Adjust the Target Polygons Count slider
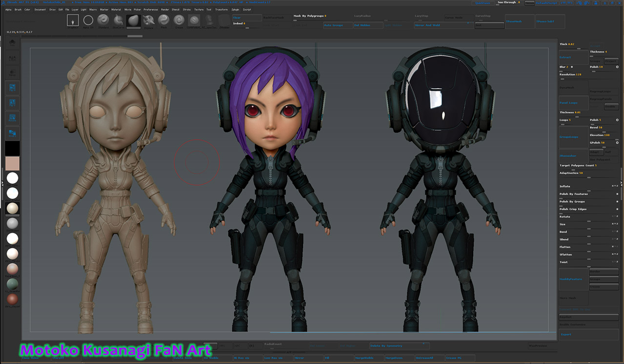The width and height of the screenshot is (624, 364). (x=588, y=167)
